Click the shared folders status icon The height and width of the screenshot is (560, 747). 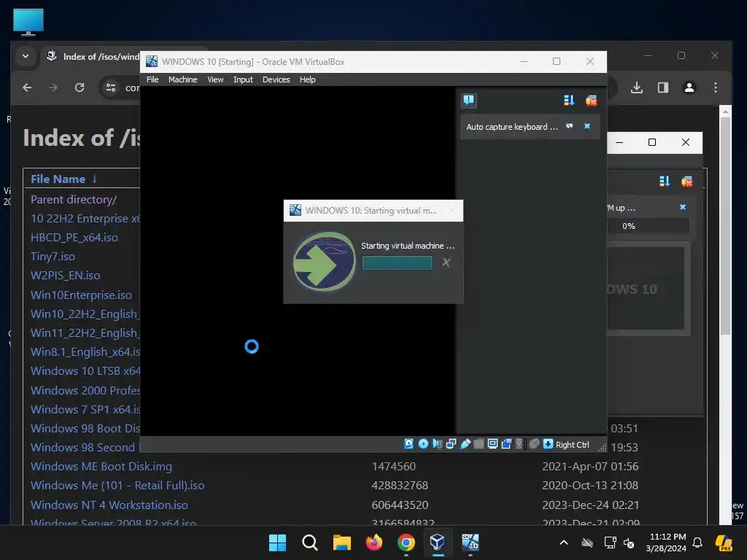479,444
